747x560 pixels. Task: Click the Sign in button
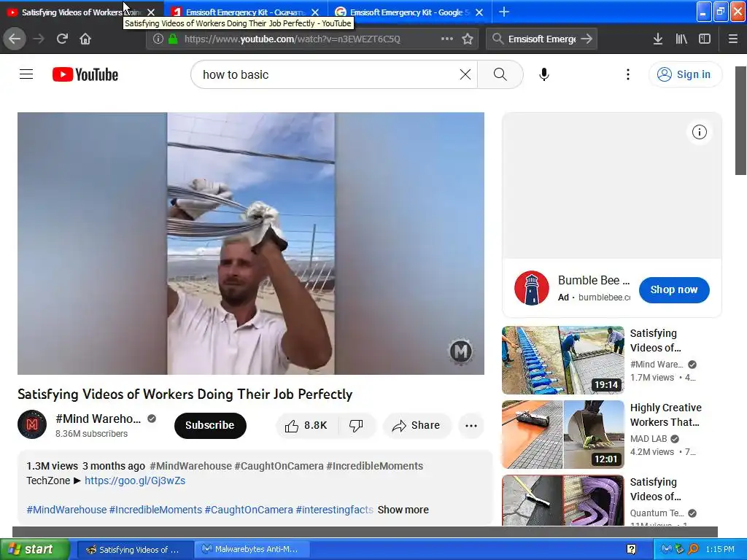[685, 74]
